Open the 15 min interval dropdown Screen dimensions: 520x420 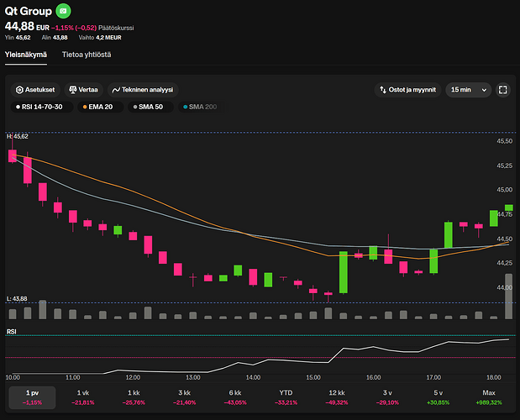[x=468, y=90]
